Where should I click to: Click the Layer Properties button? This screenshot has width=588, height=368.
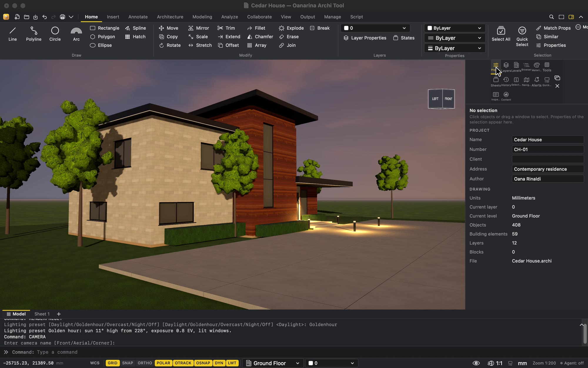point(365,38)
